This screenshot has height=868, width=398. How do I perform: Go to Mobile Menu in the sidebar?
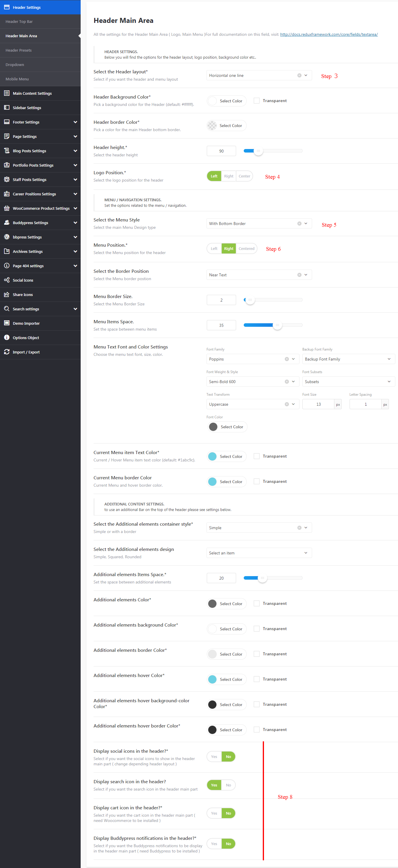pyautogui.click(x=17, y=79)
